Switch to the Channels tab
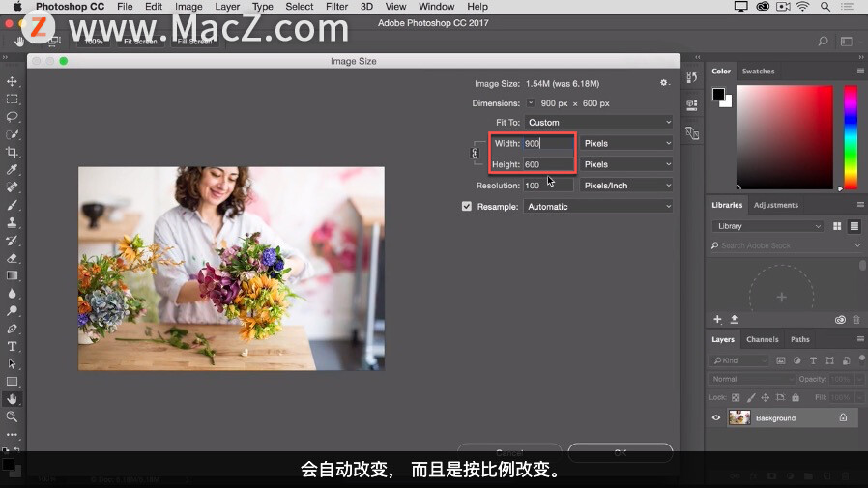The height and width of the screenshot is (488, 868). pos(762,339)
